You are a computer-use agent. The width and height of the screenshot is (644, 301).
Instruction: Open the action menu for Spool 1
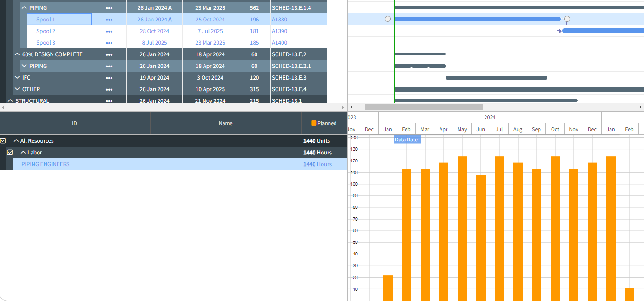tap(109, 19)
